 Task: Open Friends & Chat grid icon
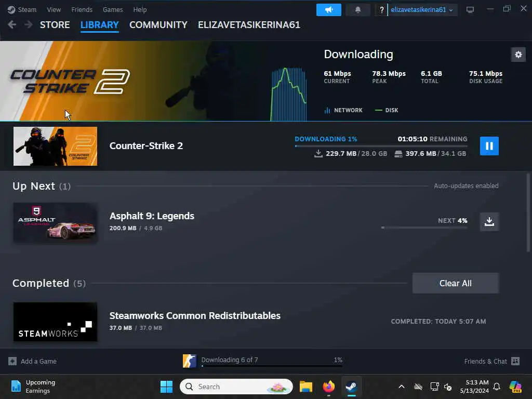(515, 361)
